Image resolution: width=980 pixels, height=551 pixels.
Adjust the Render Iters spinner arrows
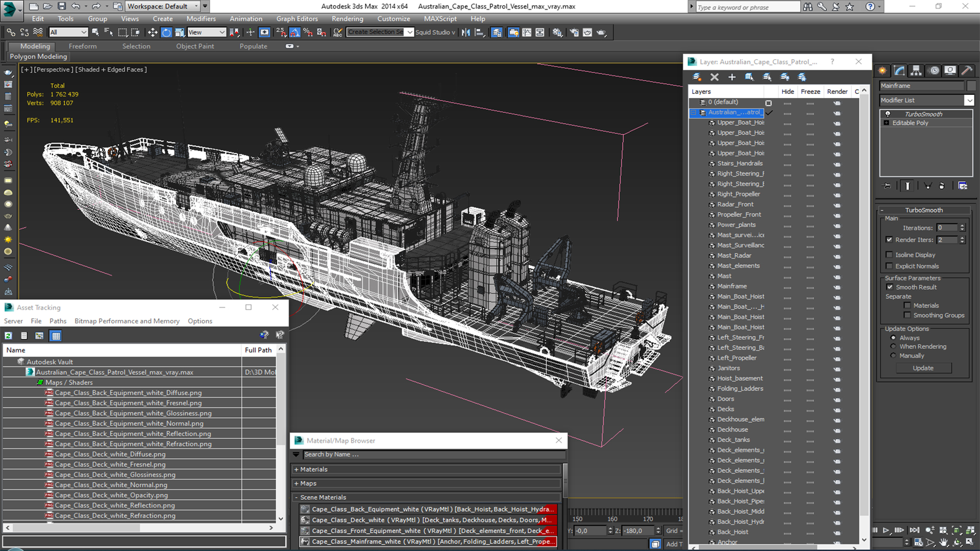click(x=962, y=239)
